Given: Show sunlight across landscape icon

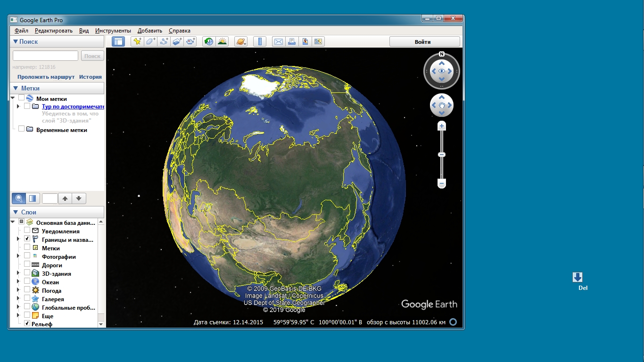Looking at the screenshot, I should tap(222, 41).
